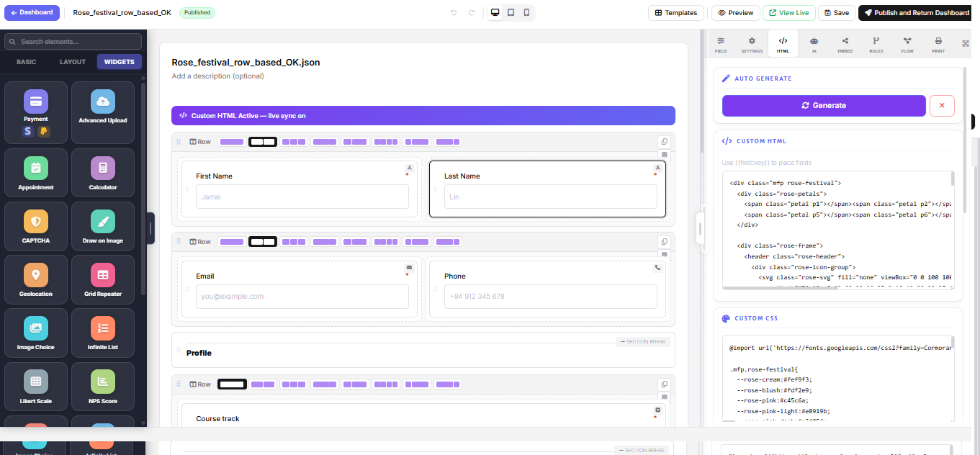Add the Payment widget

coord(36,112)
